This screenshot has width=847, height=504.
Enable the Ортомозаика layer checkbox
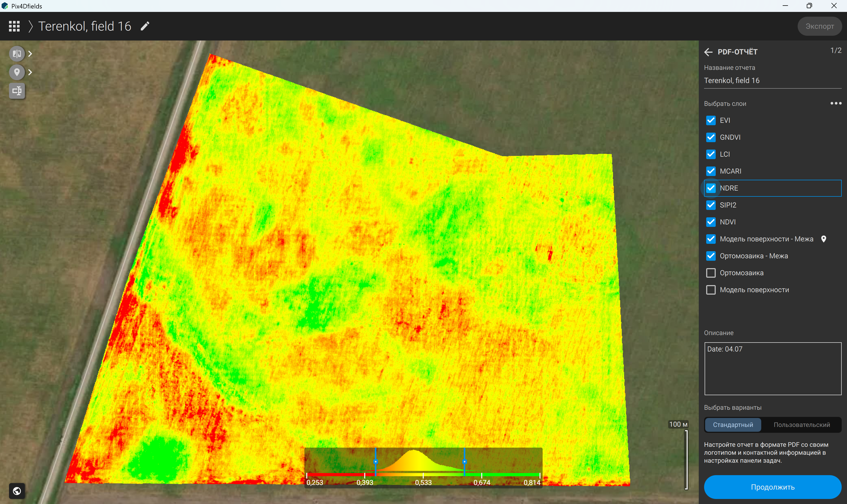pos(711,273)
